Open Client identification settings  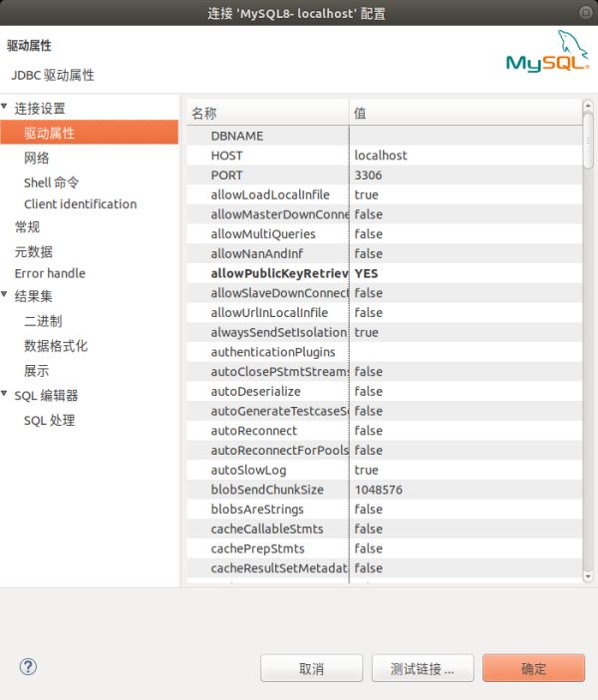[81, 204]
